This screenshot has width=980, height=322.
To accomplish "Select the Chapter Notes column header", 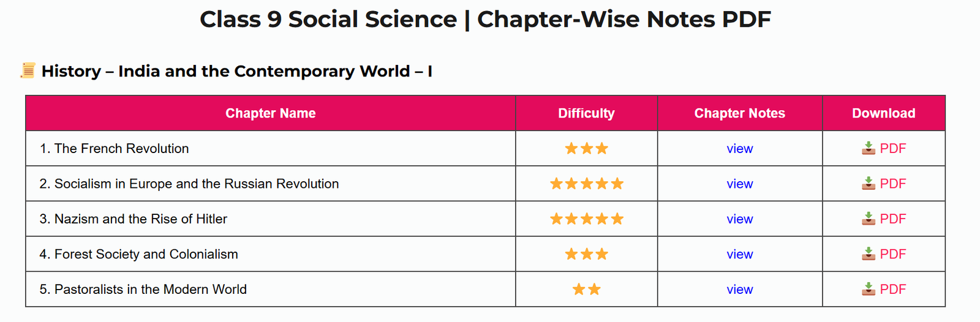I will (740, 113).
